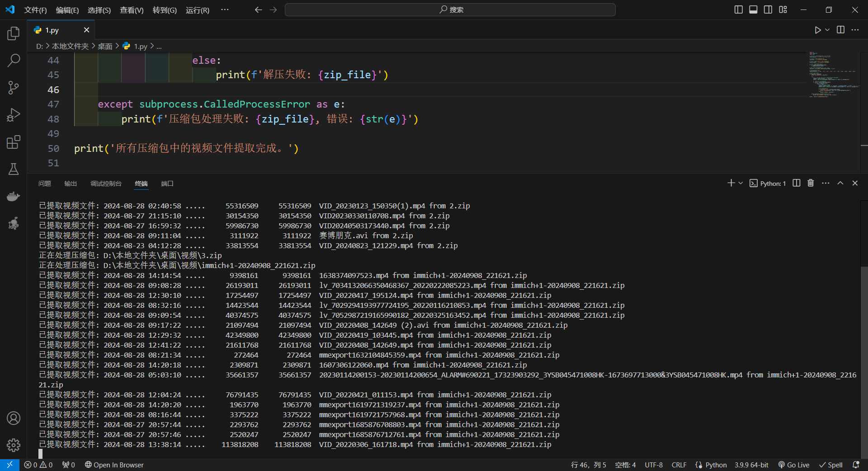Split the editor to the right
Screen dimensions: 868x471
coord(840,30)
